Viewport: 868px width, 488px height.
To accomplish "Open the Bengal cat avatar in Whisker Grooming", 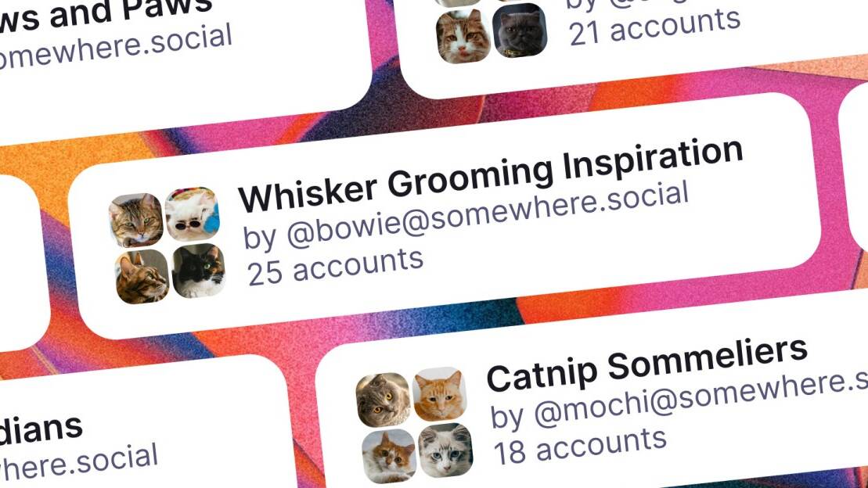I will point(142,276).
